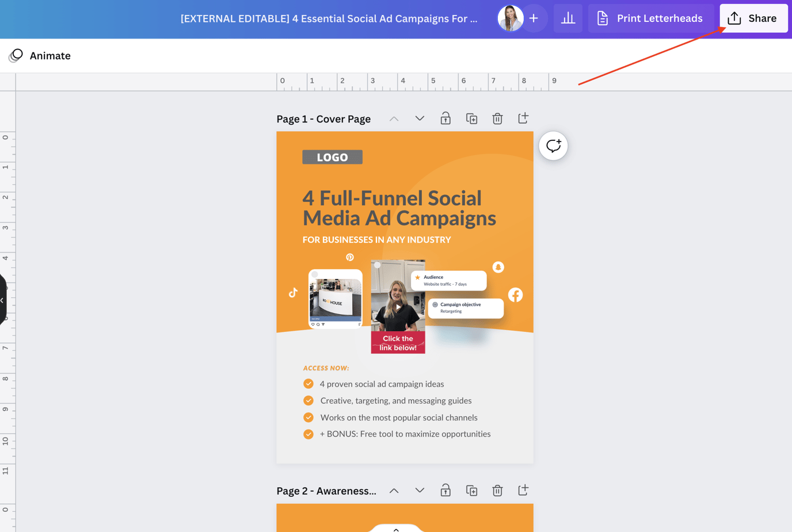This screenshot has height=532, width=792.
Task: Open the Share panel
Action: point(753,18)
